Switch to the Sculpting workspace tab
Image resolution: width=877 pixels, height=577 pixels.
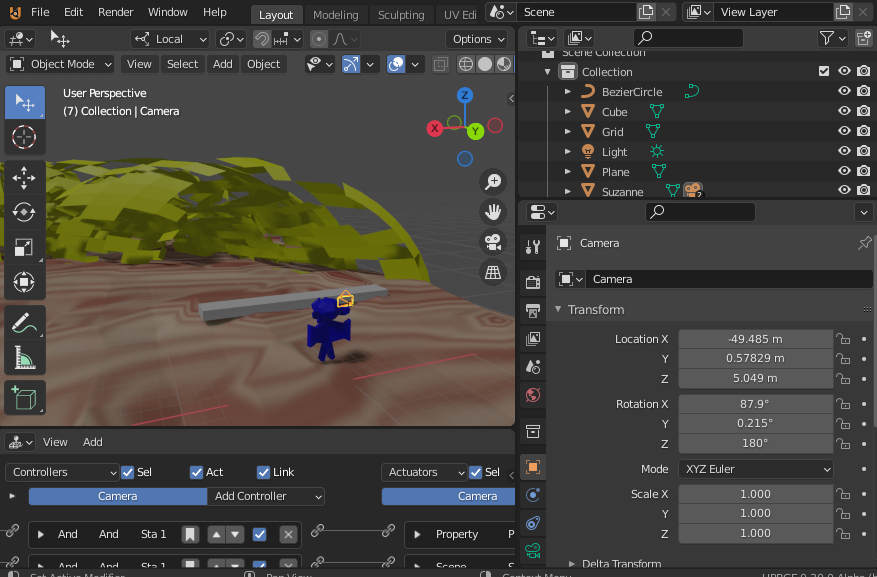(401, 15)
